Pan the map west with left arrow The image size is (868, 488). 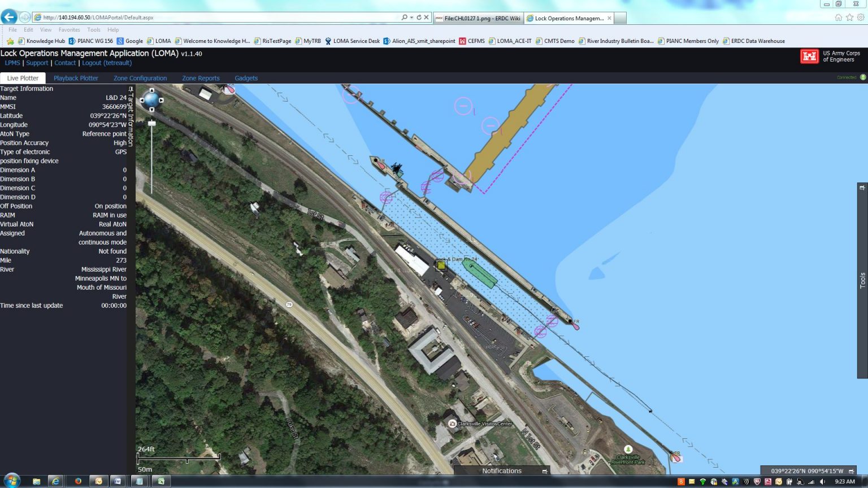tap(142, 101)
